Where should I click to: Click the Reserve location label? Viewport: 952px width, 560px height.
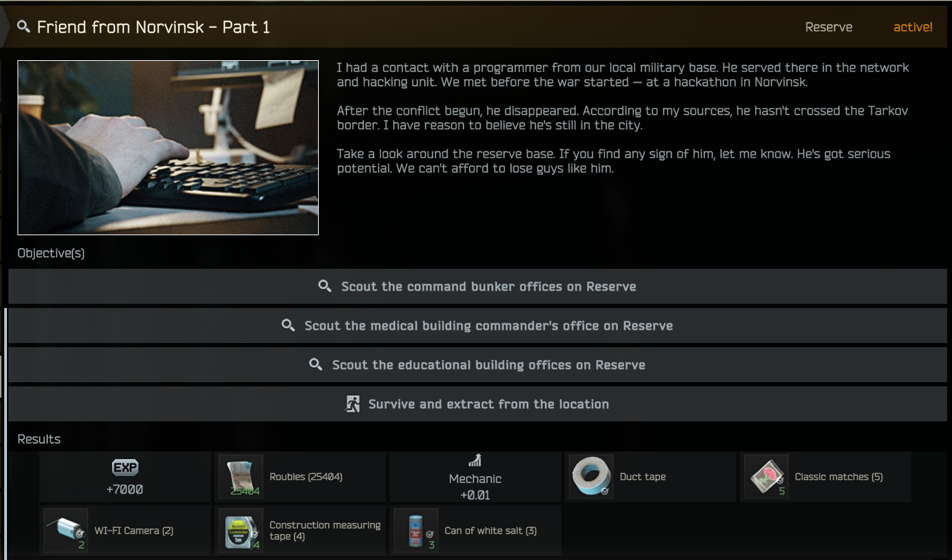pos(829,27)
